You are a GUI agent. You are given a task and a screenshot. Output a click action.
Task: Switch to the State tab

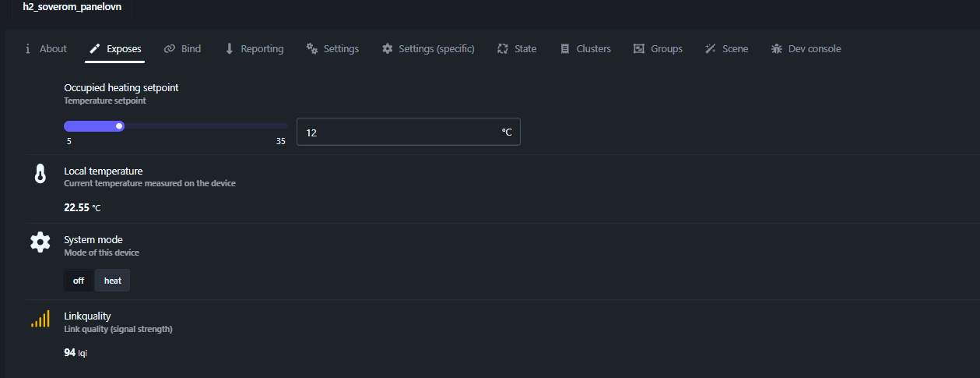coord(517,49)
